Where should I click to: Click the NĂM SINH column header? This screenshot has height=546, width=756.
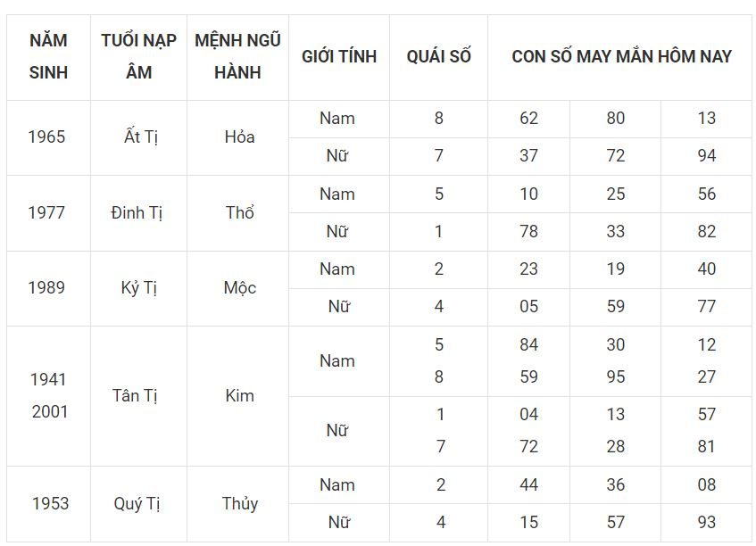48,57
